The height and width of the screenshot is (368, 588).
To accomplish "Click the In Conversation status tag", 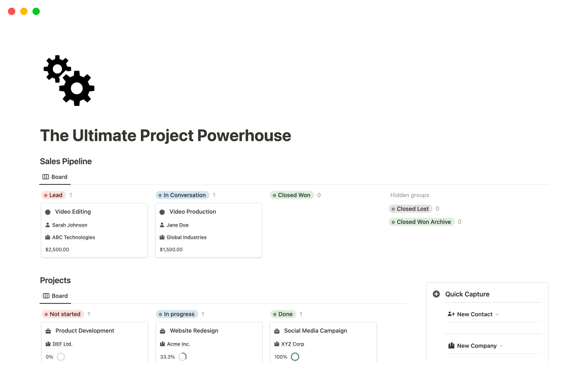I will [x=183, y=195].
